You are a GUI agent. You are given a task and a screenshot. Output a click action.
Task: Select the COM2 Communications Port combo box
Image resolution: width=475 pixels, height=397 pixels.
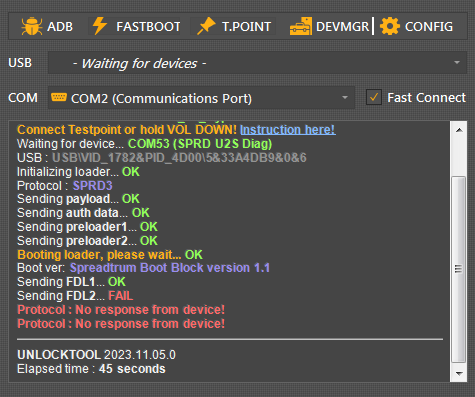(x=201, y=98)
